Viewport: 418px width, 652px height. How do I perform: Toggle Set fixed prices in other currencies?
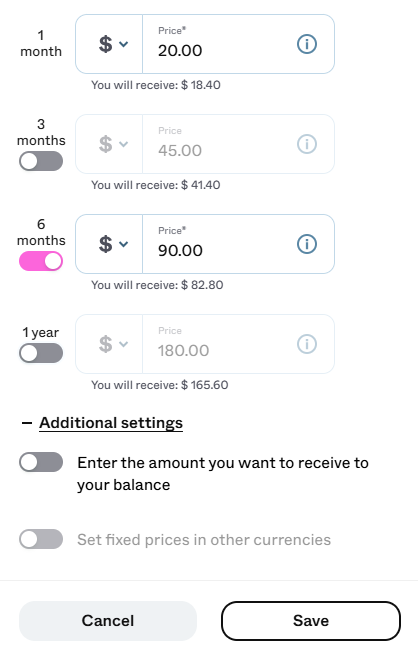pyautogui.click(x=41, y=539)
